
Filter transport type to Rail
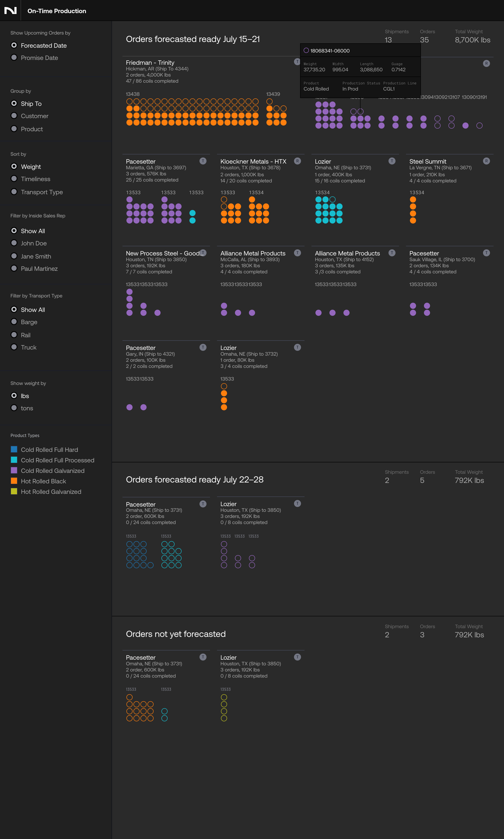[x=14, y=335]
